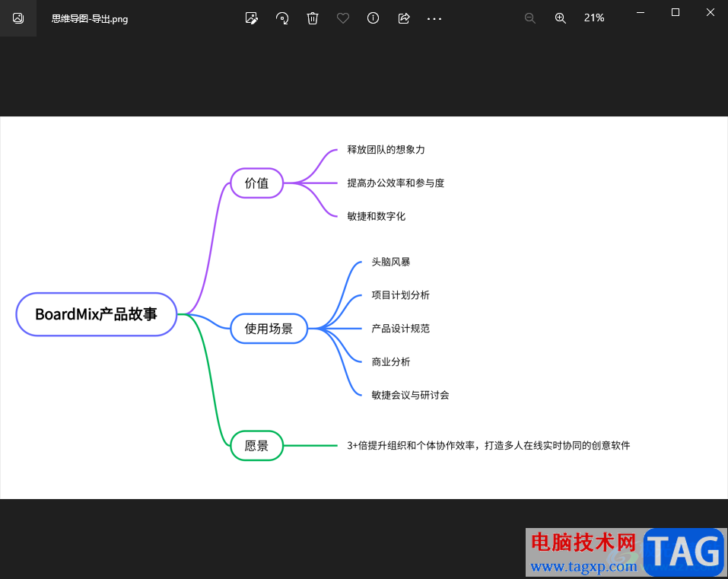Click the 3+倍提升组织和个体协作效率 vision text

pyautogui.click(x=488, y=446)
